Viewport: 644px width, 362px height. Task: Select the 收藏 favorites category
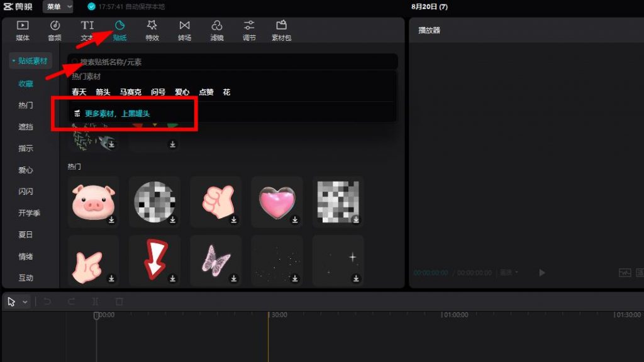coord(25,84)
